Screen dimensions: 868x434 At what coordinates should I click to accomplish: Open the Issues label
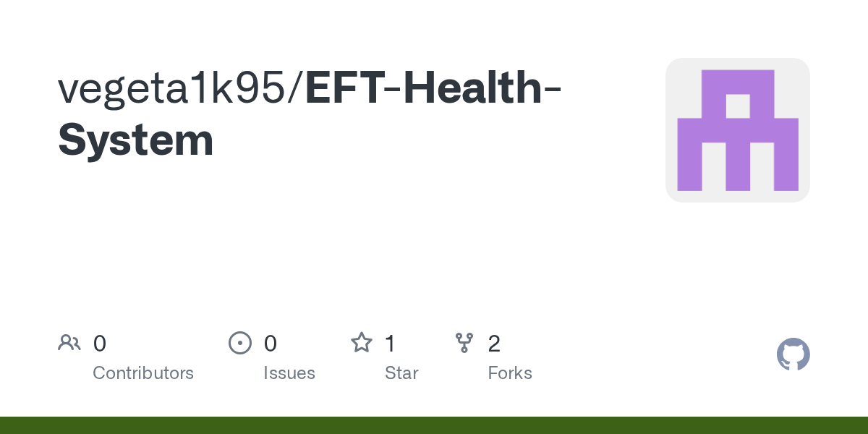tap(289, 373)
